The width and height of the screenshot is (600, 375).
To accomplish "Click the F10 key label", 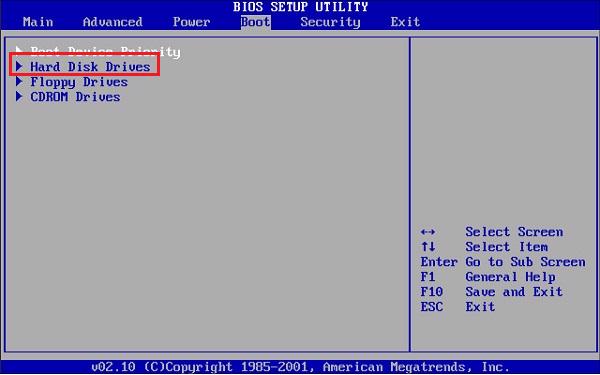I will pos(432,292).
